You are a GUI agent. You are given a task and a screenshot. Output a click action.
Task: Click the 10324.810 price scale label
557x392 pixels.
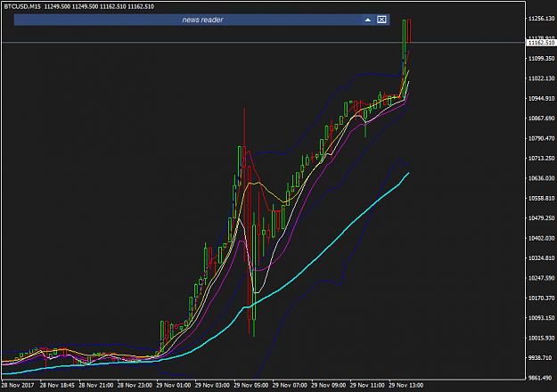541,258
